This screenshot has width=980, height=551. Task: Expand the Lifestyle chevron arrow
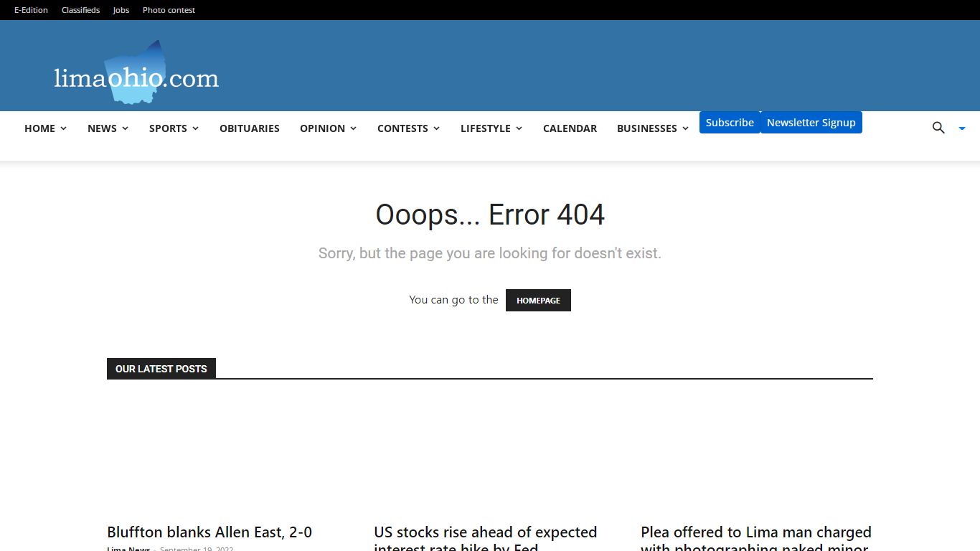[x=519, y=128]
